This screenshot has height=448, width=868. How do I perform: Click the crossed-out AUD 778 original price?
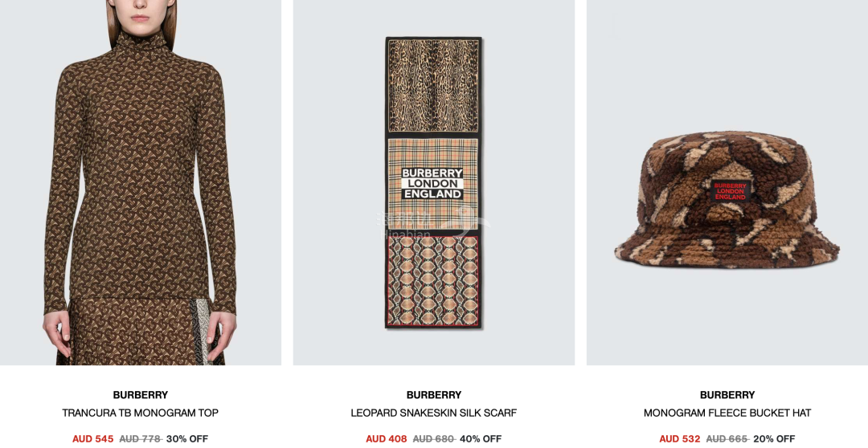point(141,438)
